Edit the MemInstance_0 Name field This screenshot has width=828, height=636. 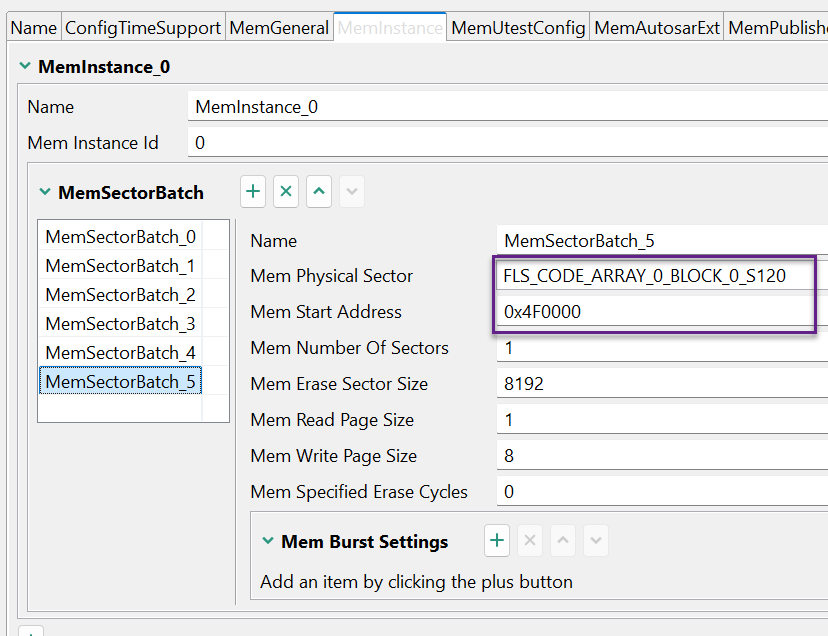point(508,107)
